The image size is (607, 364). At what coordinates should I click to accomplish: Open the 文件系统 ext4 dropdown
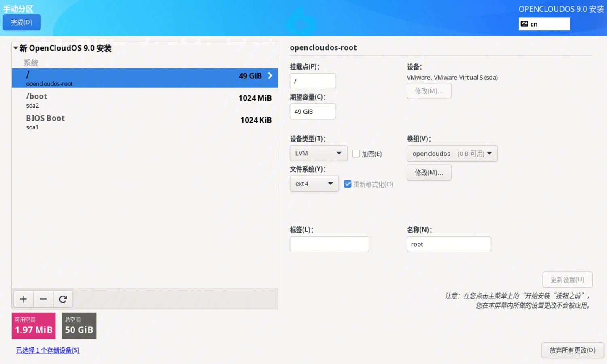tap(314, 184)
